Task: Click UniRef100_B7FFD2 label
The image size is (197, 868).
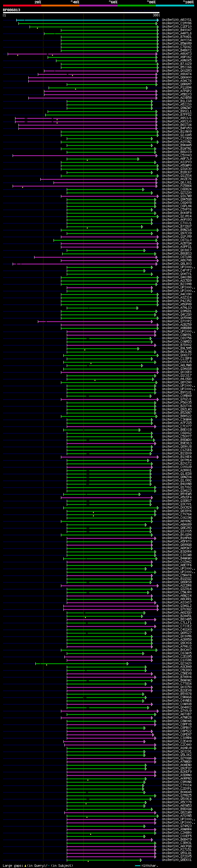Action: (176, 115)
